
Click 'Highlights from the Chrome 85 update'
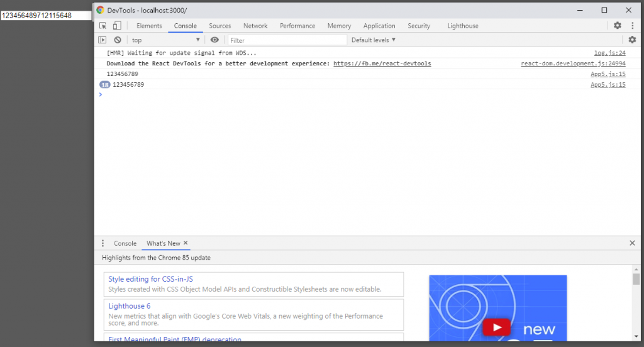click(156, 258)
